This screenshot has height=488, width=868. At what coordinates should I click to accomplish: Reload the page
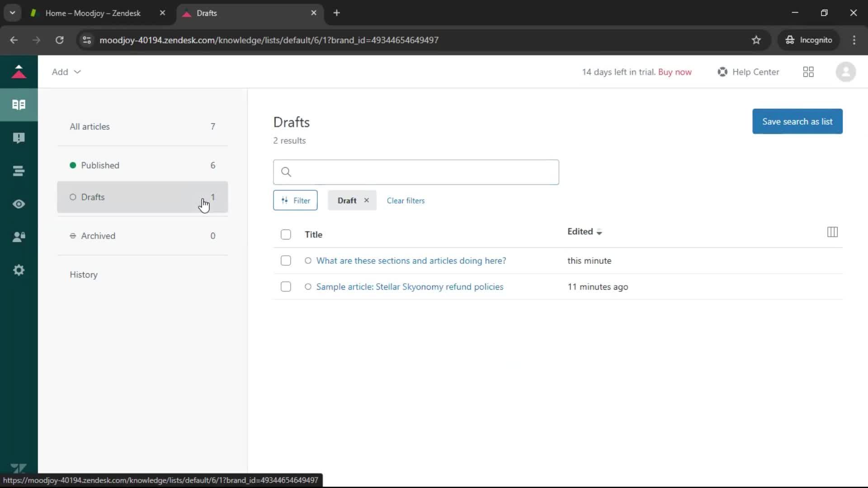(59, 40)
